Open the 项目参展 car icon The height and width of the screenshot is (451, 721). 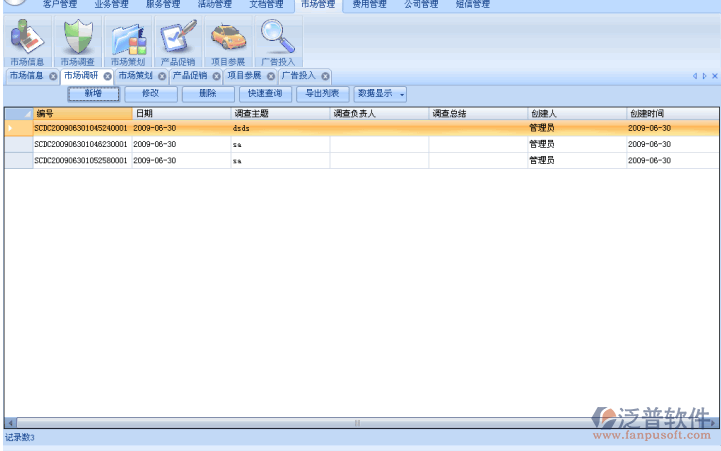[228, 41]
